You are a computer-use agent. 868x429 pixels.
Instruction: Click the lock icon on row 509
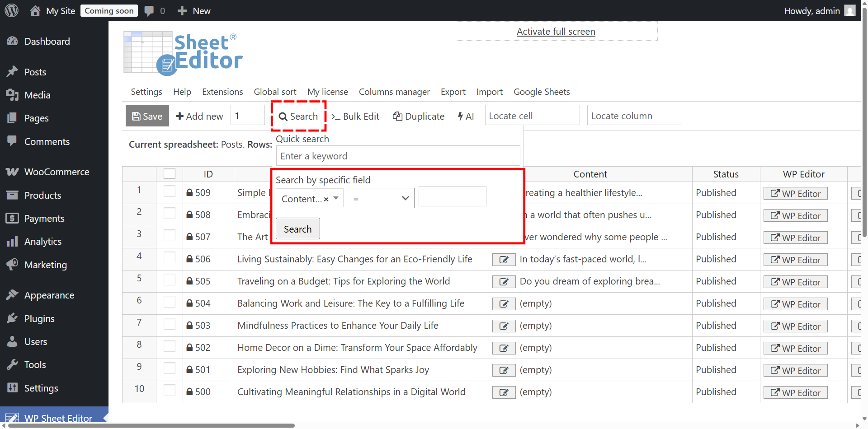pos(190,192)
